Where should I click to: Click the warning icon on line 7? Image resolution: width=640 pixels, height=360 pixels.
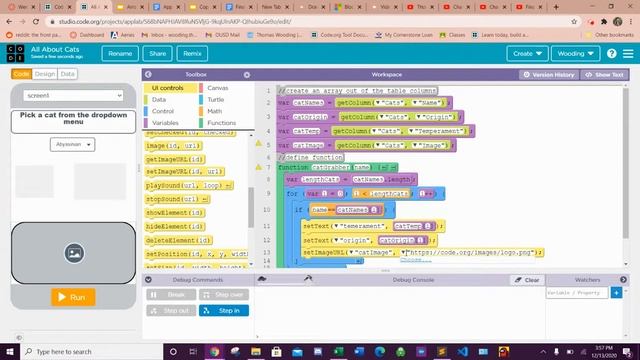point(258,167)
